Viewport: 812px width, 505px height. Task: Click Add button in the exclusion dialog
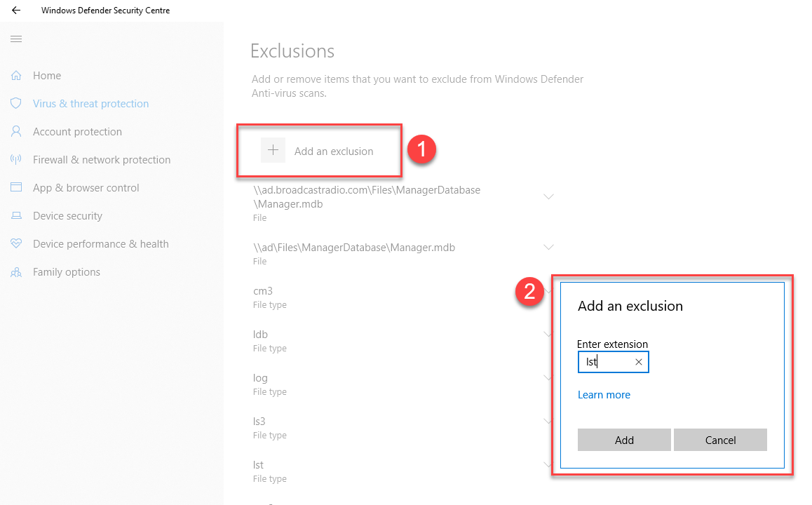624,440
